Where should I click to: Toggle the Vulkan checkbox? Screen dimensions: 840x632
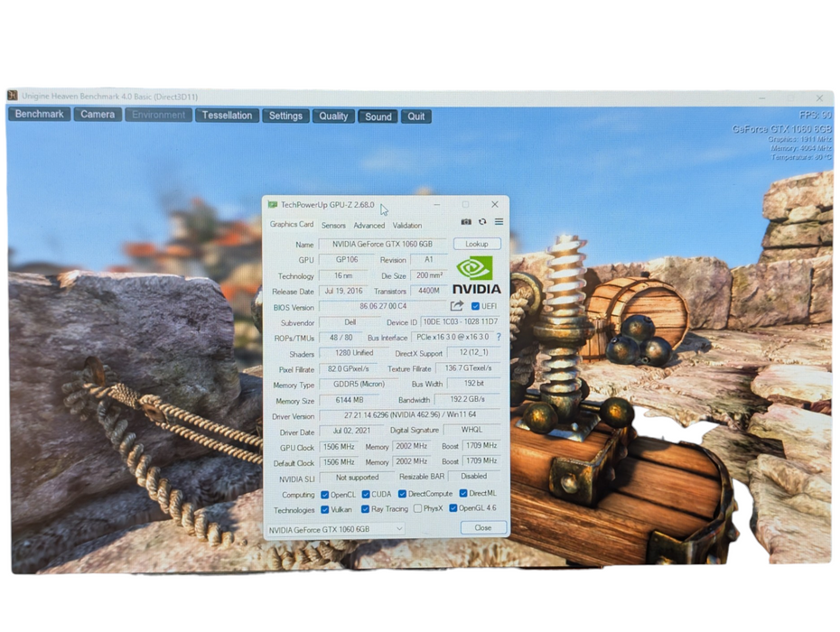pos(324,509)
